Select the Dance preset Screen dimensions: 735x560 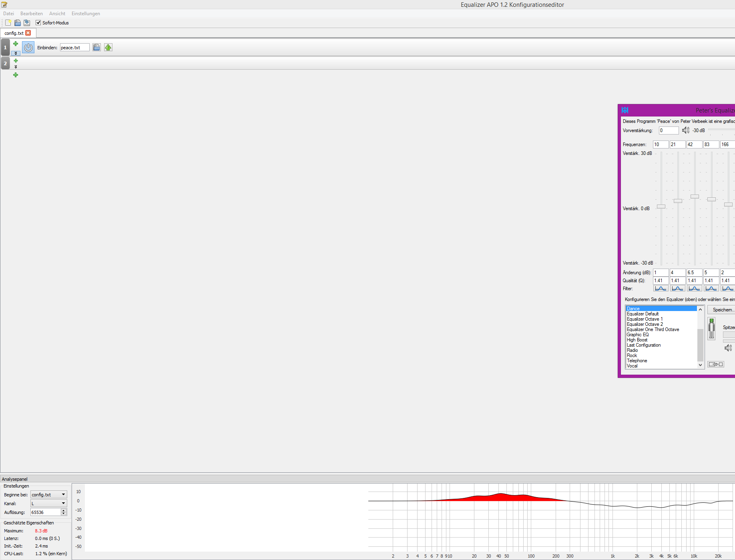pyautogui.click(x=661, y=309)
